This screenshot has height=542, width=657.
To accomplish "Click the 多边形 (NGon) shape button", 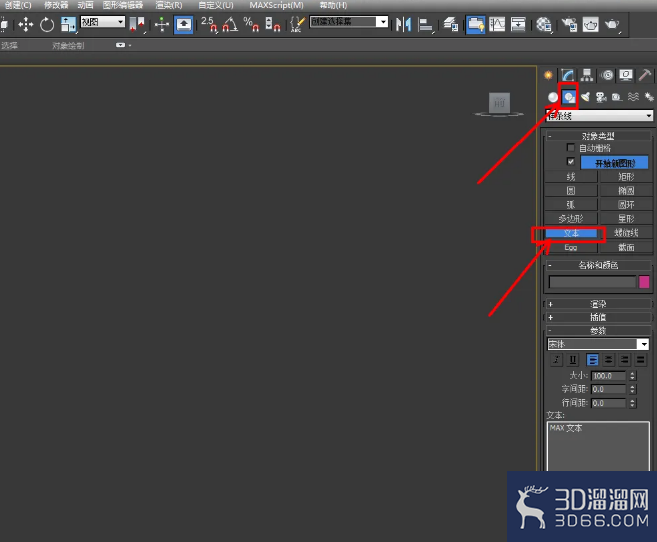I will [x=571, y=219].
